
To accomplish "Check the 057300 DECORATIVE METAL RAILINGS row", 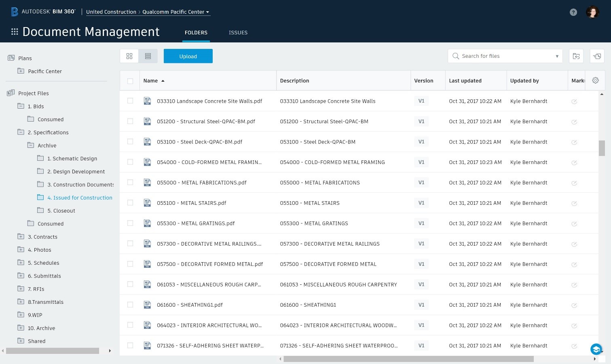I will [x=130, y=243].
